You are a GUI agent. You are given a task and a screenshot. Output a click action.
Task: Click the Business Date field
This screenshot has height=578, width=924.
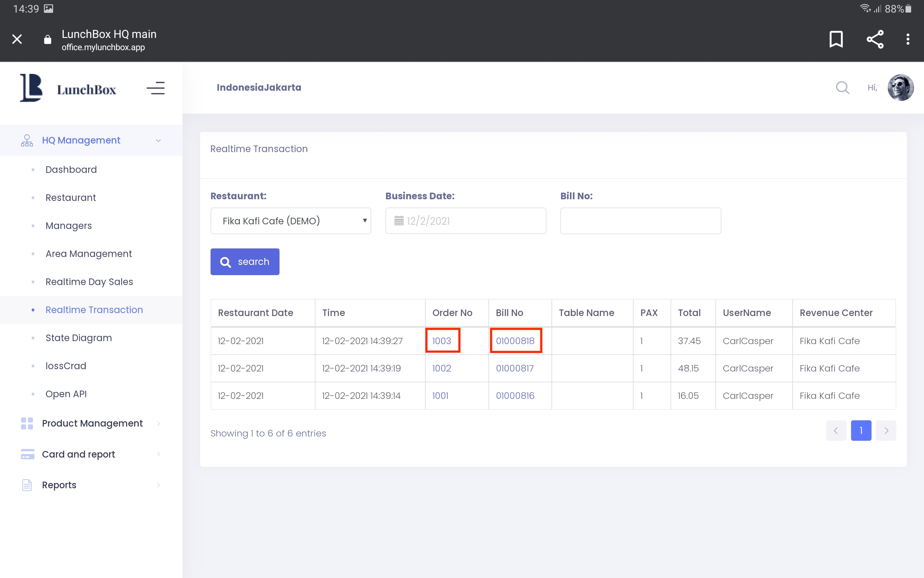tap(465, 221)
